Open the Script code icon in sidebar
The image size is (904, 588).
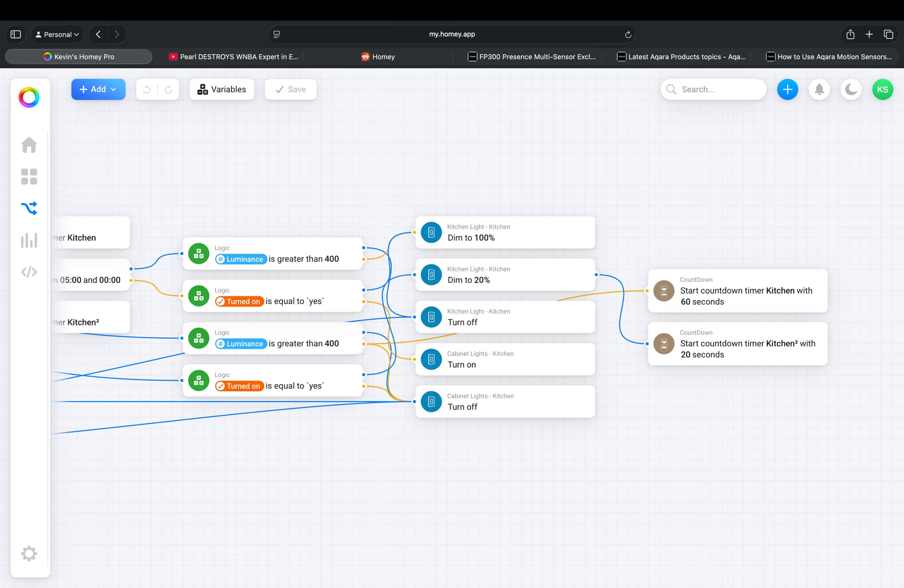click(29, 272)
